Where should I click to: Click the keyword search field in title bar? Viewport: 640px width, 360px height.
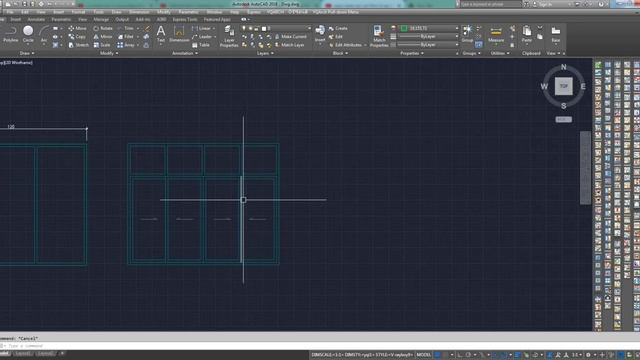[490, 4]
